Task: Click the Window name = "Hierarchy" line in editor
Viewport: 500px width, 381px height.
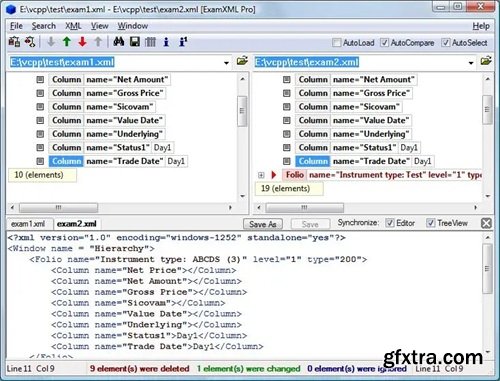Action: click(x=81, y=249)
